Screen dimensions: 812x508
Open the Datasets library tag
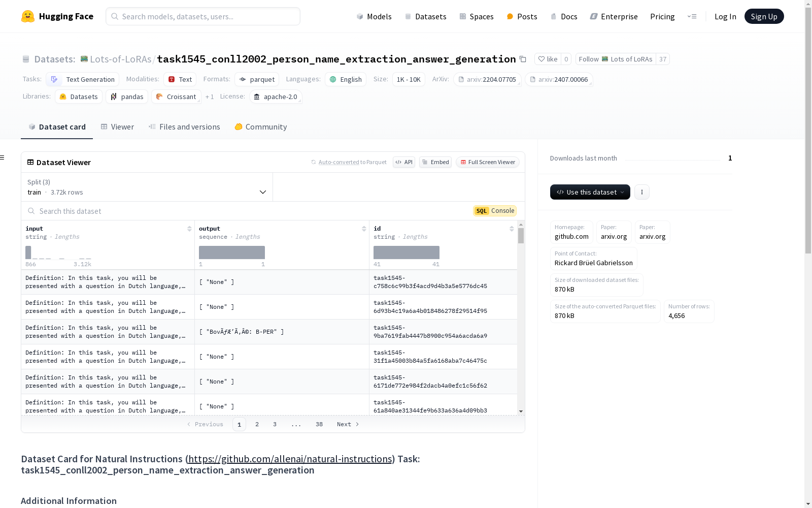coord(79,97)
